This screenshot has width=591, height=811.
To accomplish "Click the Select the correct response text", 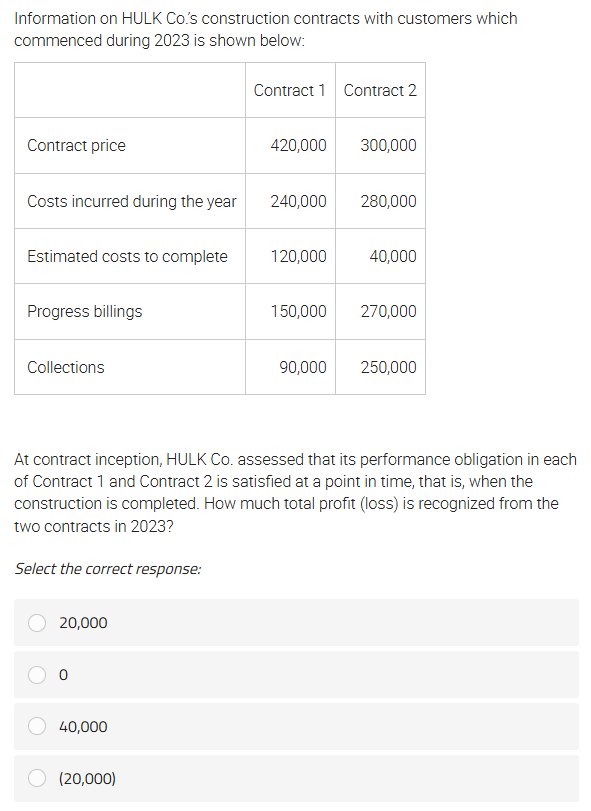I will point(108,569).
